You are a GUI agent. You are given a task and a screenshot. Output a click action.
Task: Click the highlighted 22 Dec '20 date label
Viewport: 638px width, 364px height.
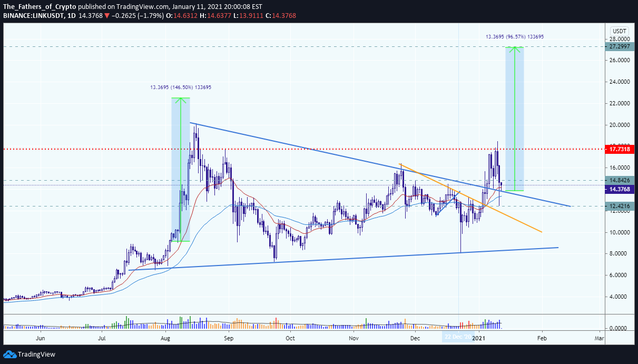coord(457,337)
